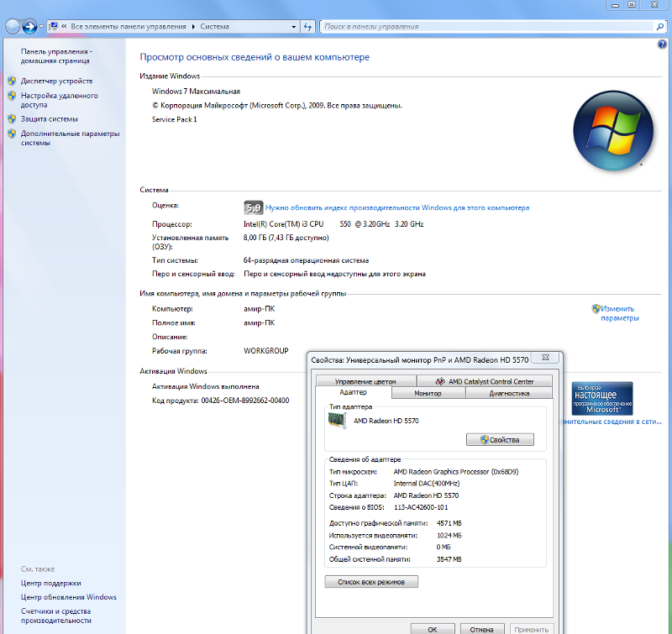The image size is (672, 634).
Task: Select the 'Адаптер' tab
Action: pos(353,392)
